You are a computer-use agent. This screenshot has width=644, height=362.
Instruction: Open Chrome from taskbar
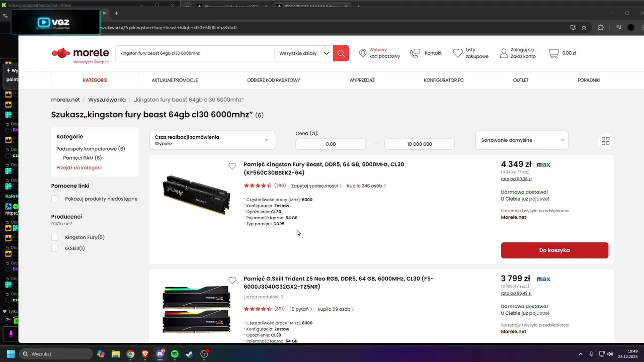(x=130, y=354)
